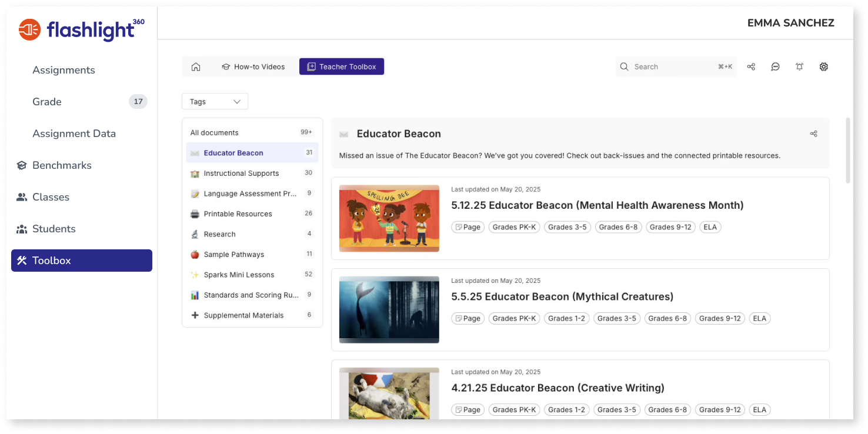
Task: Click the share icon in the top toolbar
Action: pos(751,67)
